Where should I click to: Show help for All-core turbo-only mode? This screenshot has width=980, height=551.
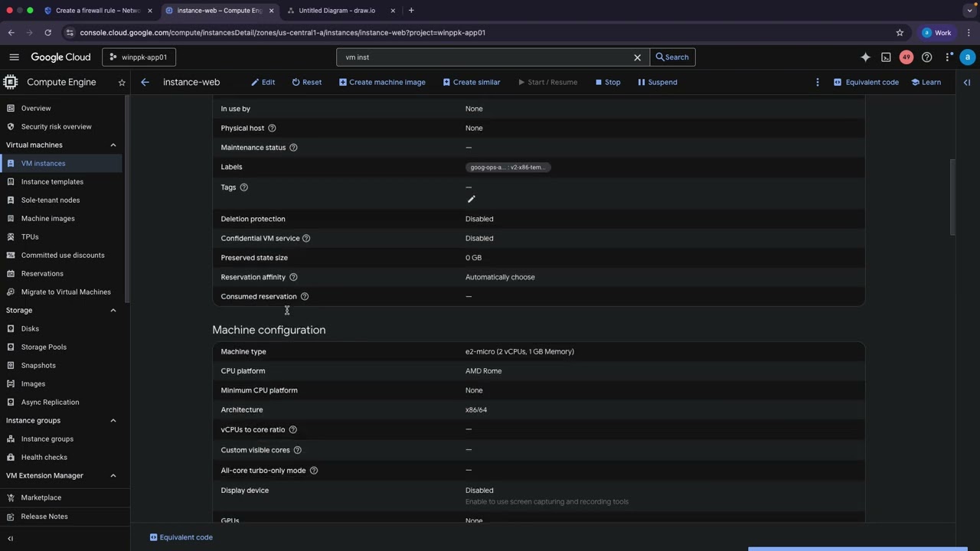314,471
